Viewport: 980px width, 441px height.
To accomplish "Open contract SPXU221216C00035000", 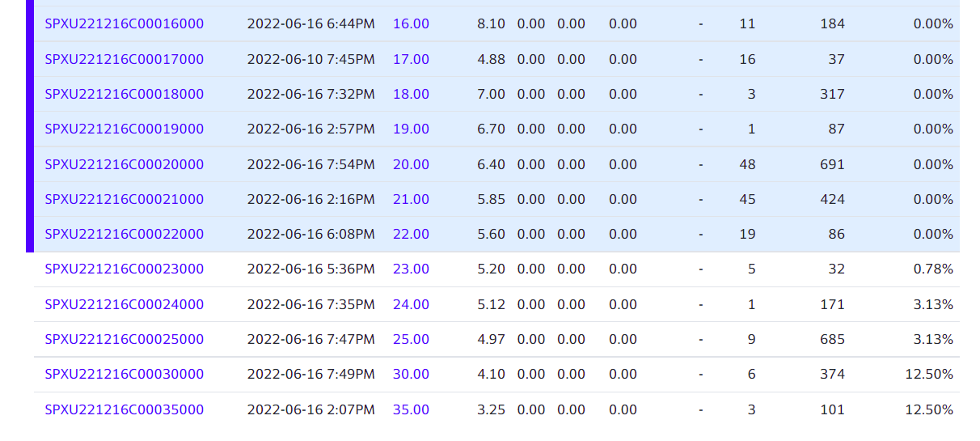I will (125, 409).
